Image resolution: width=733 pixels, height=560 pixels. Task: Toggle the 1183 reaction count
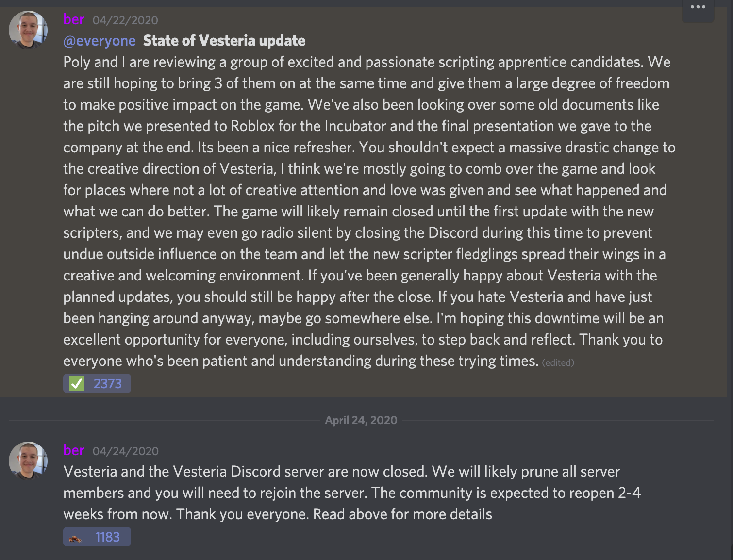pos(107,537)
